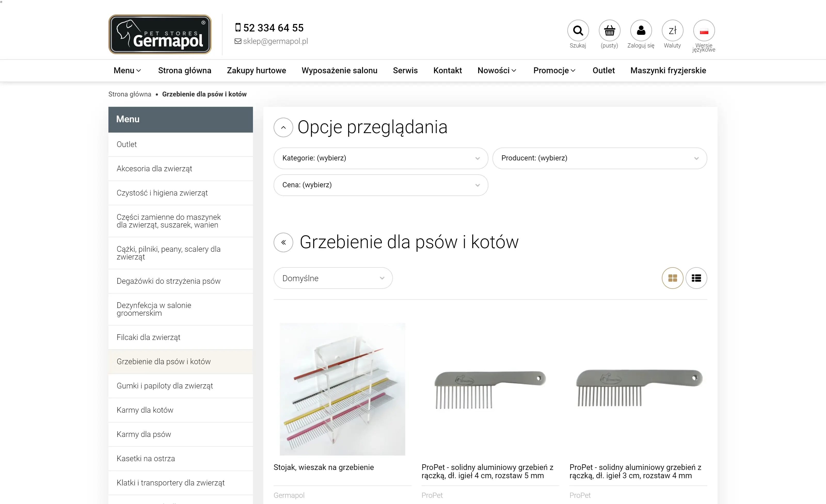Open the Waluty currency icon
The image size is (826, 504).
pyautogui.click(x=672, y=30)
